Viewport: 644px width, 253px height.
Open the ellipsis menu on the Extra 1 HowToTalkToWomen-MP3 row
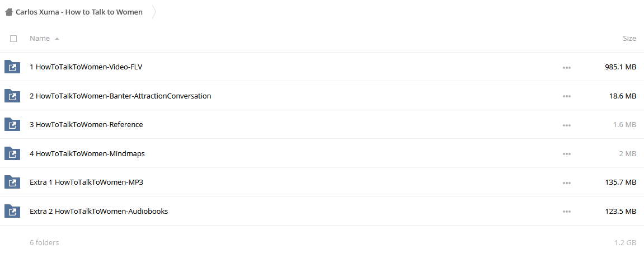tap(567, 183)
